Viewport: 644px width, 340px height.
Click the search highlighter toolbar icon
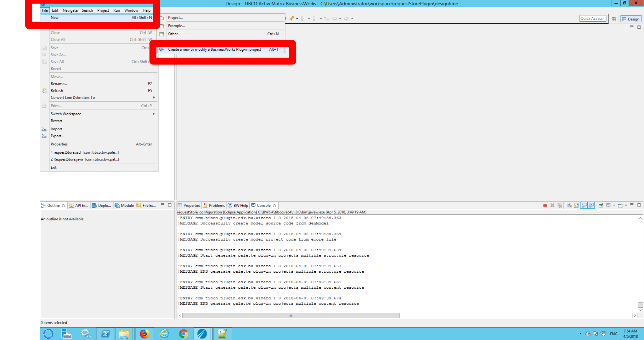coord(291,19)
